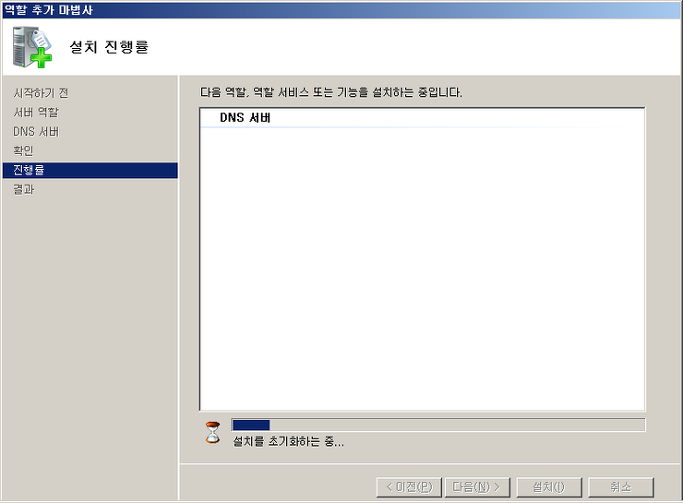Click the installing roles description text
Image resolution: width=683 pixels, height=503 pixels.
point(331,92)
